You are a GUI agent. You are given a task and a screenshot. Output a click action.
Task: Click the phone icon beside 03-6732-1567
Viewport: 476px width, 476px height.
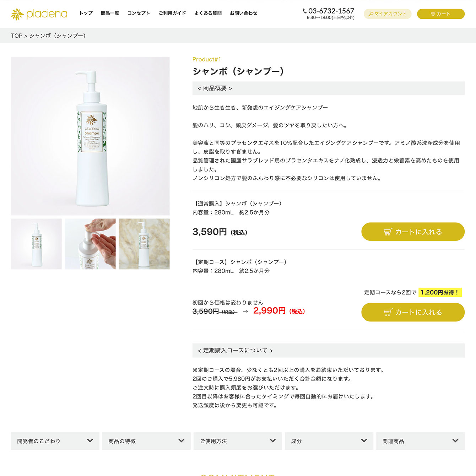pos(305,11)
